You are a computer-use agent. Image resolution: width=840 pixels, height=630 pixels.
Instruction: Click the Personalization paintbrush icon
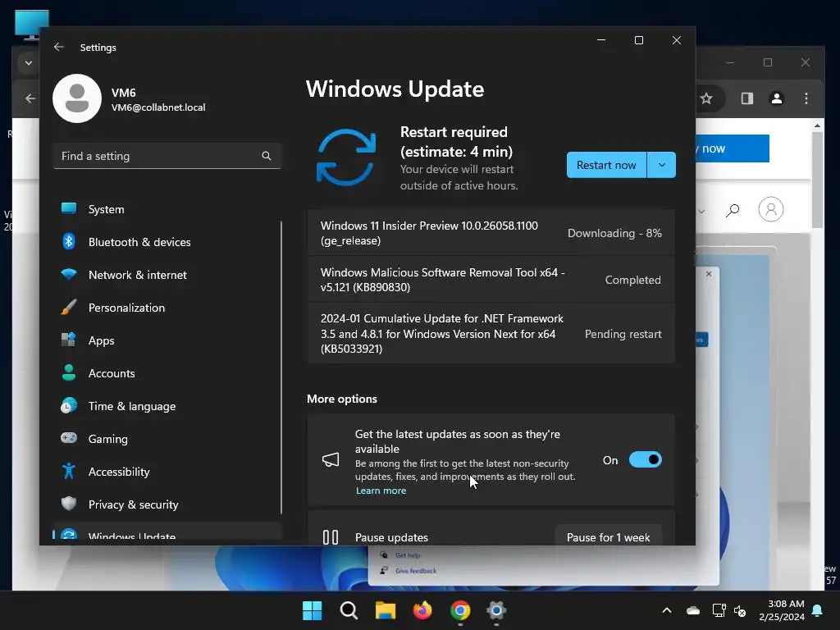pyautogui.click(x=69, y=307)
